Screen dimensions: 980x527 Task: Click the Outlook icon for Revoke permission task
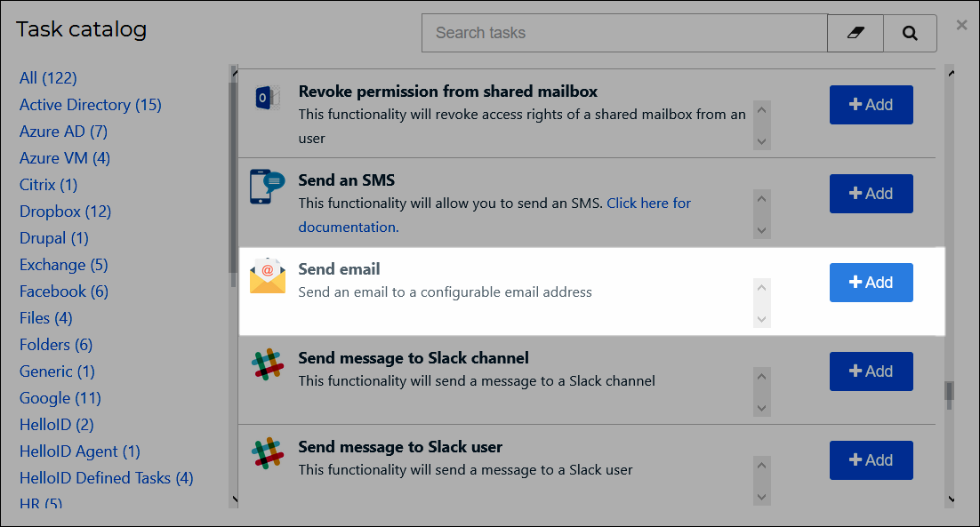[x=267, y=98]
